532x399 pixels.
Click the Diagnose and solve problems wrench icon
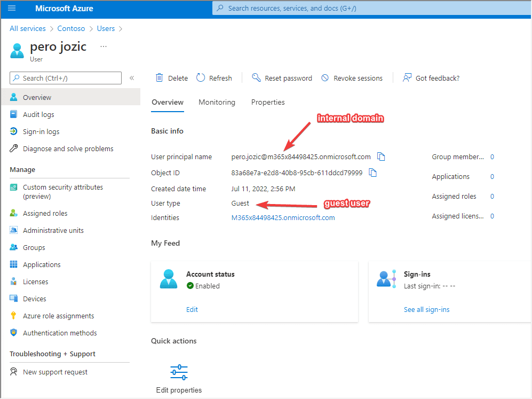13,148
